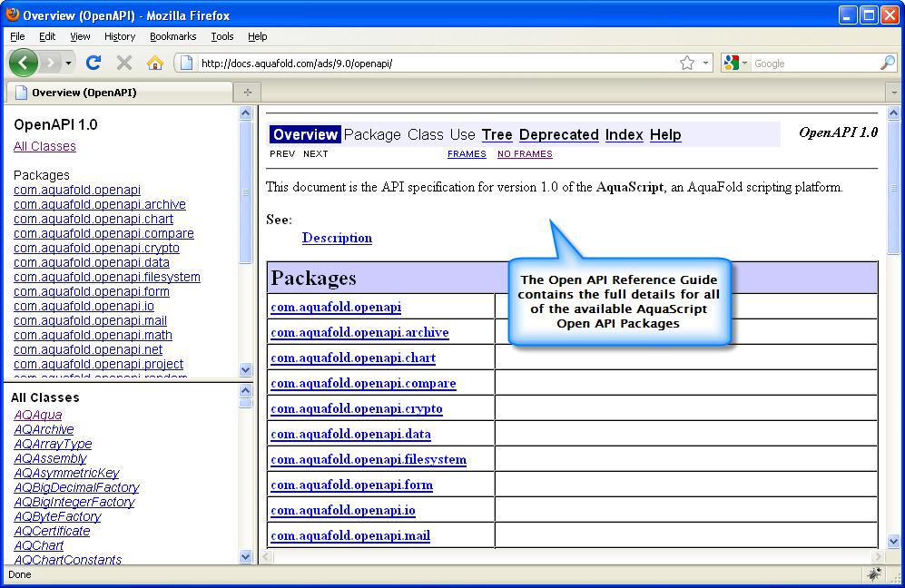Click the Help link in the javadoc navigation bar
Viewport: 905px width, 588px height.
pos(665,134)
